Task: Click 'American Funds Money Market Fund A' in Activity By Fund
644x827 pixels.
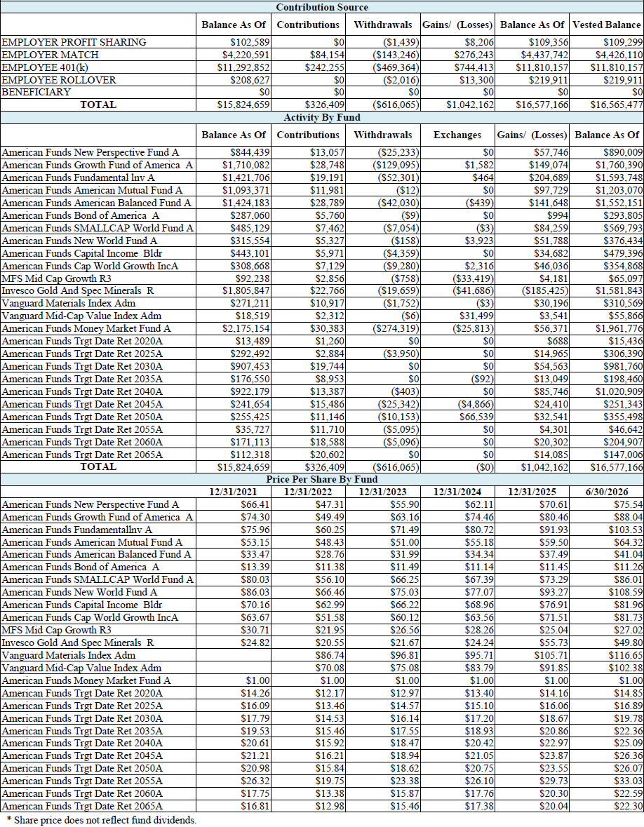Action: [86, 328]
